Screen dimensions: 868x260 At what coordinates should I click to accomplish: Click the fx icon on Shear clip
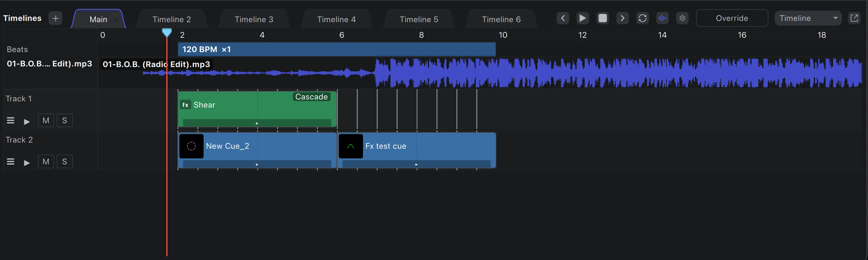[185, 105]
